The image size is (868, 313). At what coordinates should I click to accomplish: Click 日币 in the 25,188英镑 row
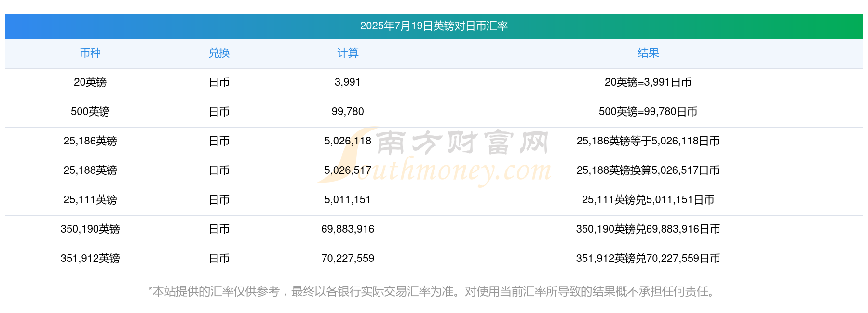pos(219,170)
